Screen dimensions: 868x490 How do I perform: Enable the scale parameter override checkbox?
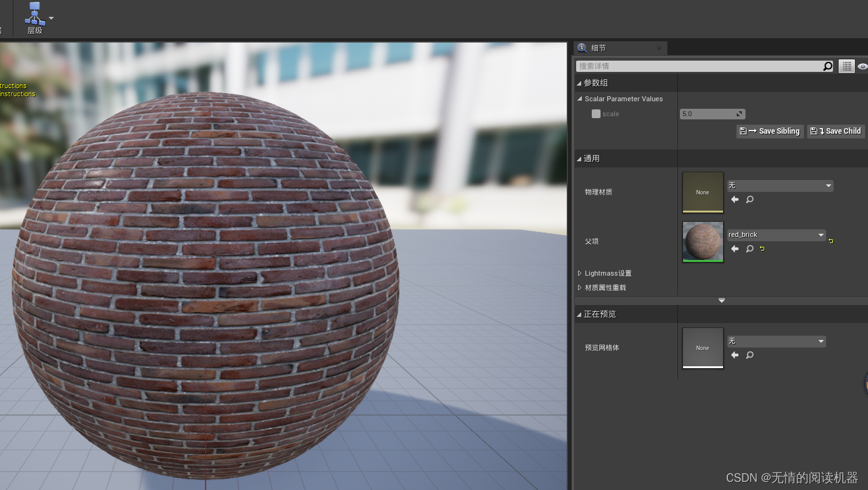[596, 114]
